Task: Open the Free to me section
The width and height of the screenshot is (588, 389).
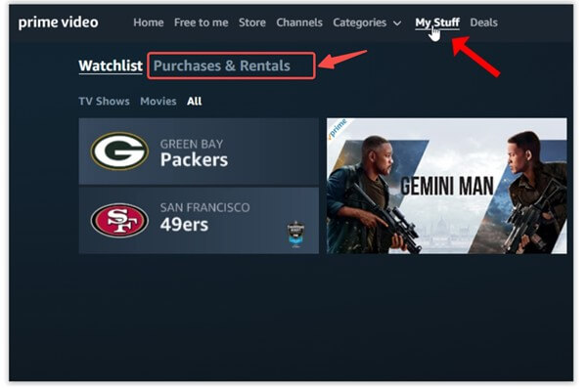Action: click(x=201, y=22)
